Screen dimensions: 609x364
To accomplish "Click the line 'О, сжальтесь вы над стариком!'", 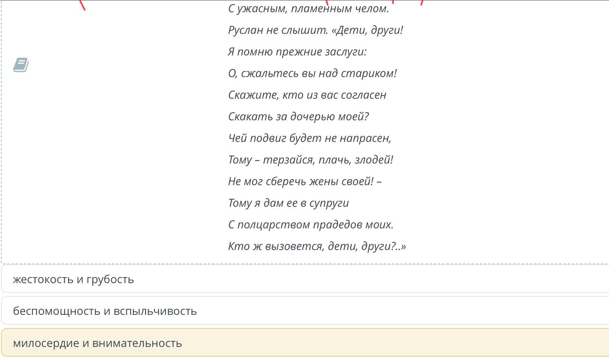I will click(x=312, y=74).
